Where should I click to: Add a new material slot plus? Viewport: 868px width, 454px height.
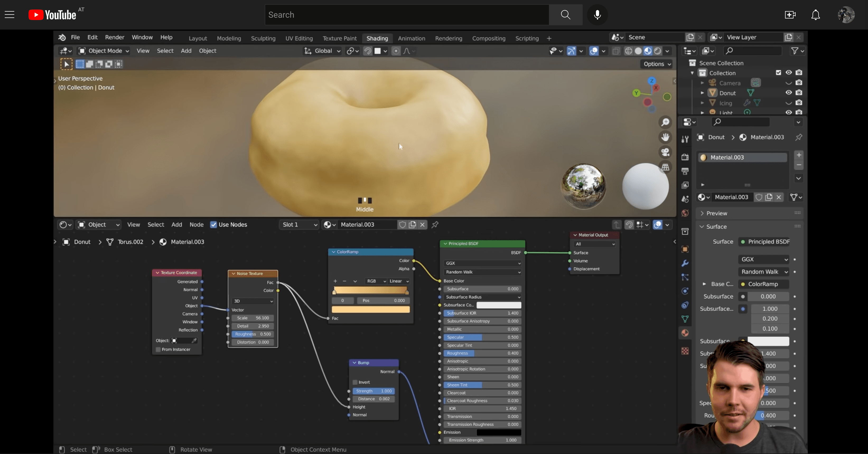pos(799,155)
